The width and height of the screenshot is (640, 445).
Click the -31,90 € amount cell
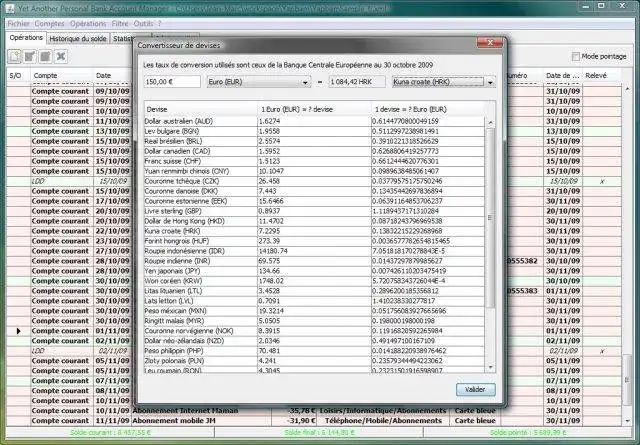[x=294, y=421]
